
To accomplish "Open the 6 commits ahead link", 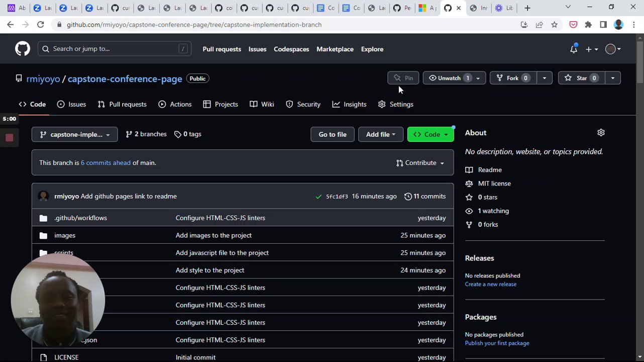I will pos(105,163).
